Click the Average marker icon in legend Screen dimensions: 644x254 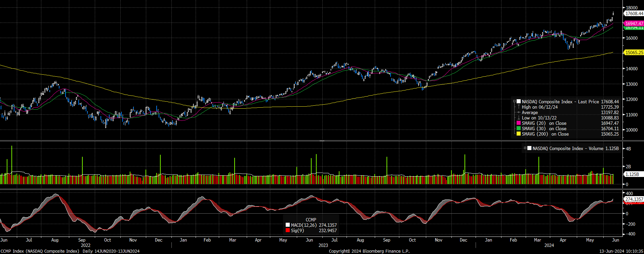[x=519, y=112]
